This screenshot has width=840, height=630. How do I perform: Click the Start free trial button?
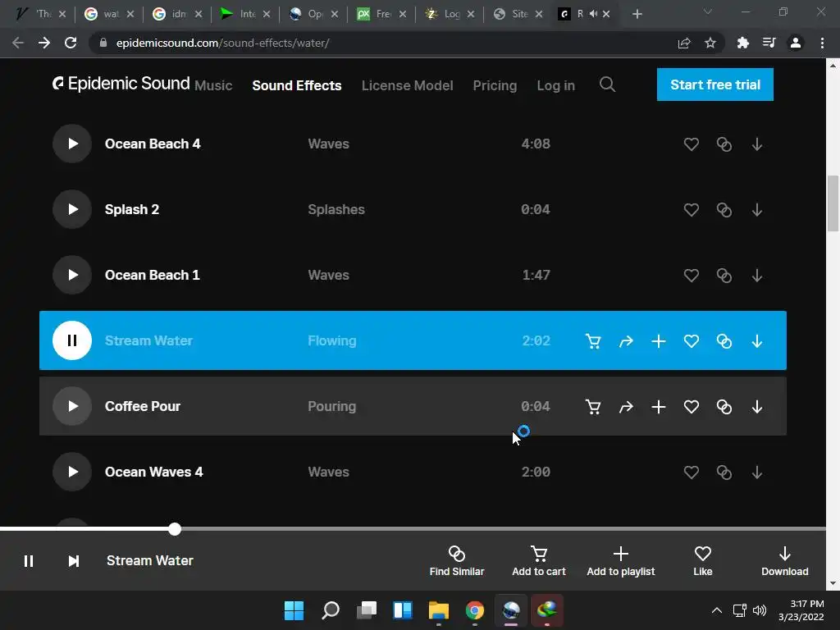point(715,84)
